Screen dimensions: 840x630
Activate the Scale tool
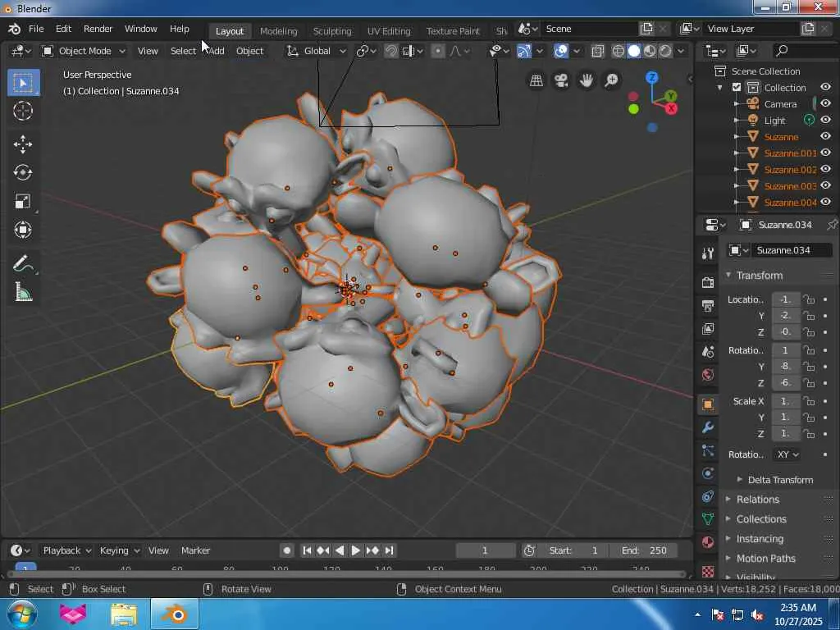23,202
